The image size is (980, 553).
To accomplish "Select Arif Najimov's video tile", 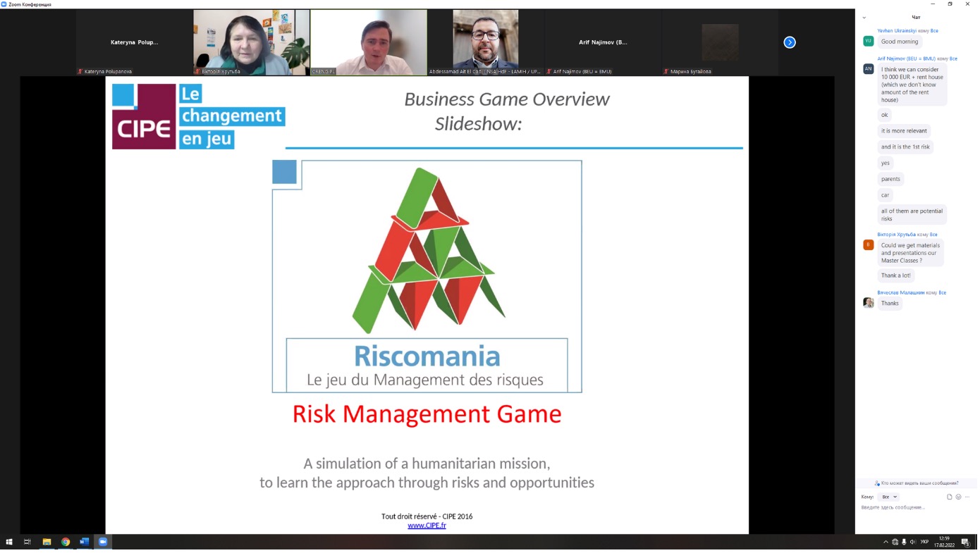I will tap(603, 42).
